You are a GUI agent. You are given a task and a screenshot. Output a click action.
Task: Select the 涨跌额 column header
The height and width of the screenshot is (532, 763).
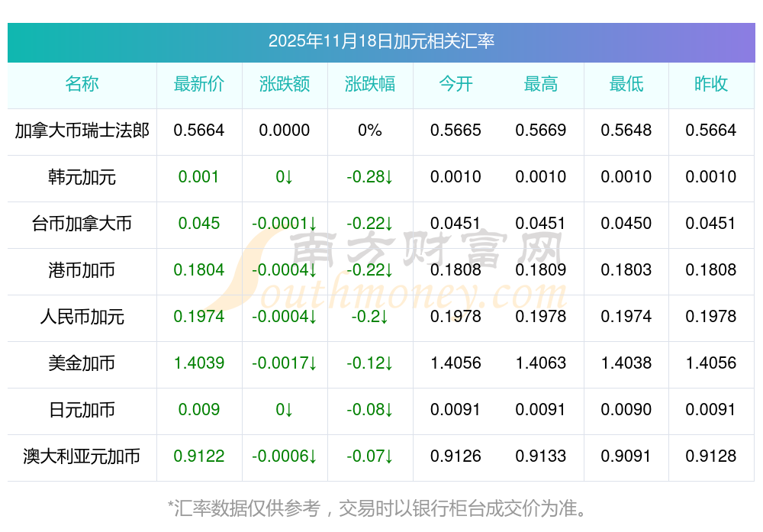pyautogui.click(x=285, y=85)
